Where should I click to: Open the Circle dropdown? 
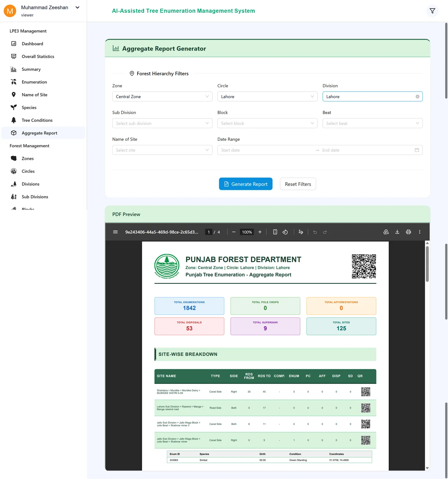click(x=267, y=97)
